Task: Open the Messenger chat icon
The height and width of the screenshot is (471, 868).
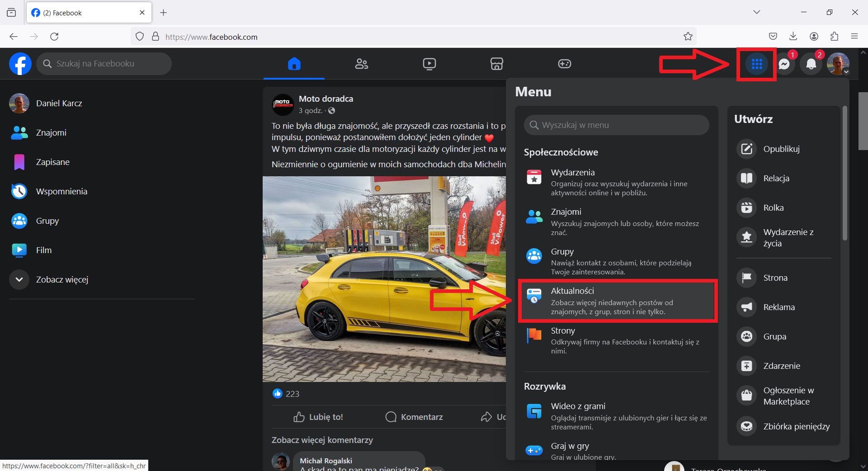Action: pos(784,64)
